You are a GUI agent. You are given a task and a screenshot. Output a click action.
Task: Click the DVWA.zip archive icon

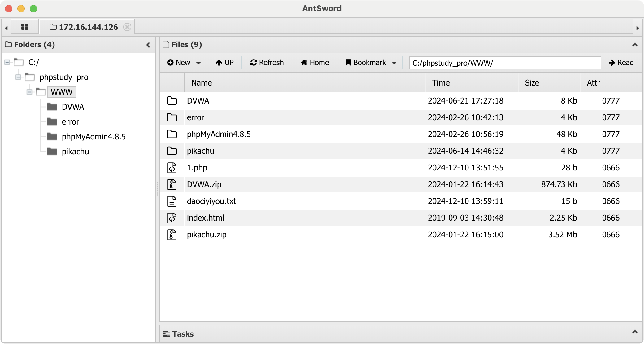point(172,184)
